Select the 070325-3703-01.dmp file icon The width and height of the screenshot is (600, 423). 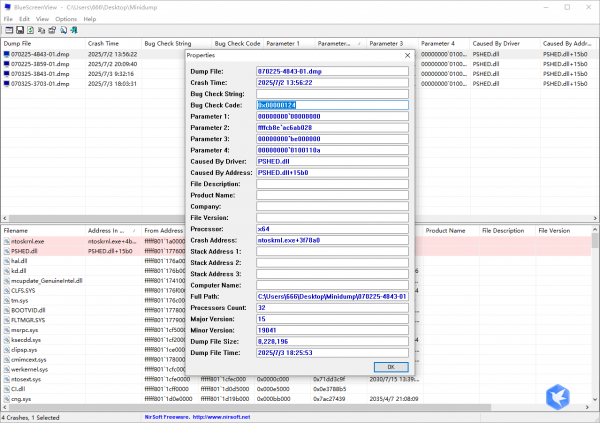coord(6,84)
